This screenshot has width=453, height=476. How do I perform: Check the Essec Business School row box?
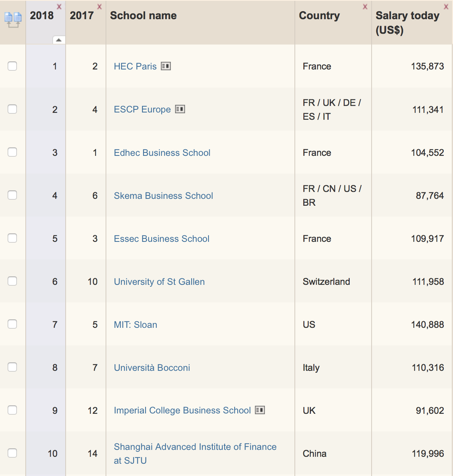(12, 238)
